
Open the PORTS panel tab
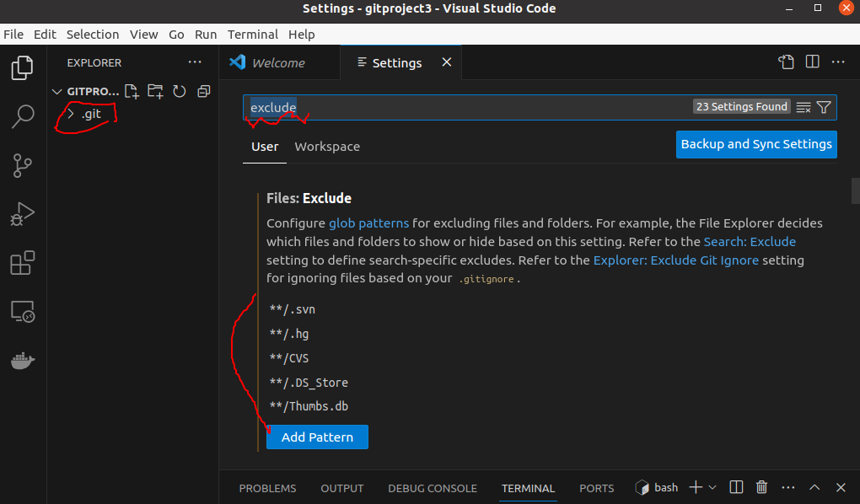pos(597,488)
